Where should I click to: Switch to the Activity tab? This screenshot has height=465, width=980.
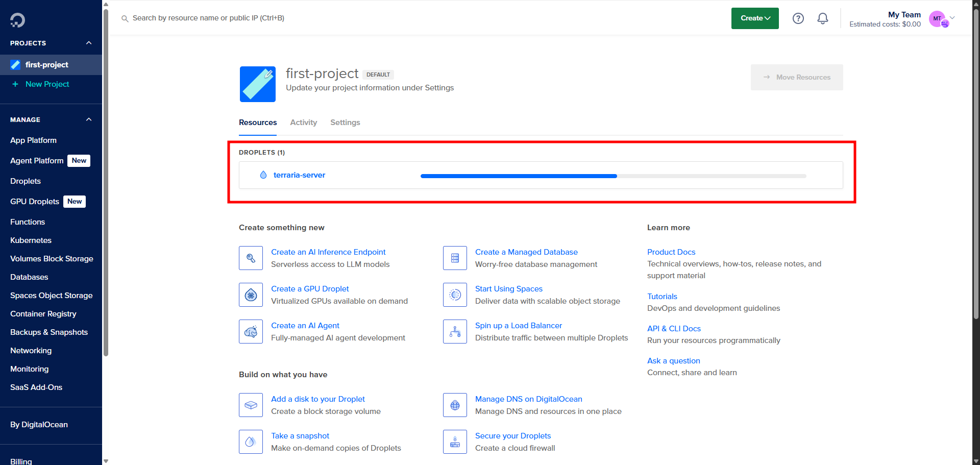(x=303, y=123)
